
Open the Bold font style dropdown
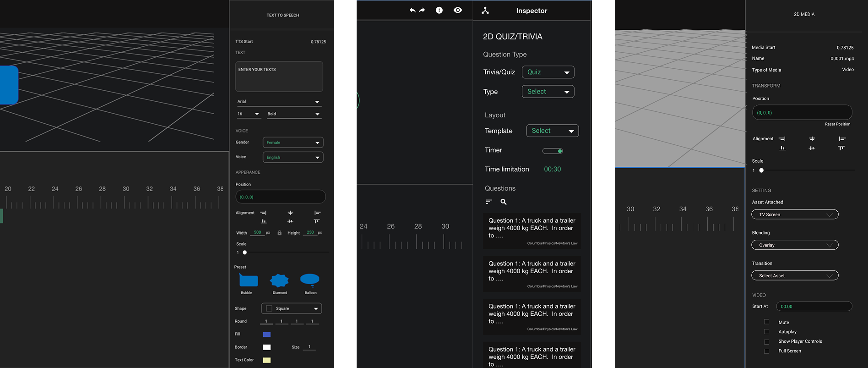(x=294, y=114)
